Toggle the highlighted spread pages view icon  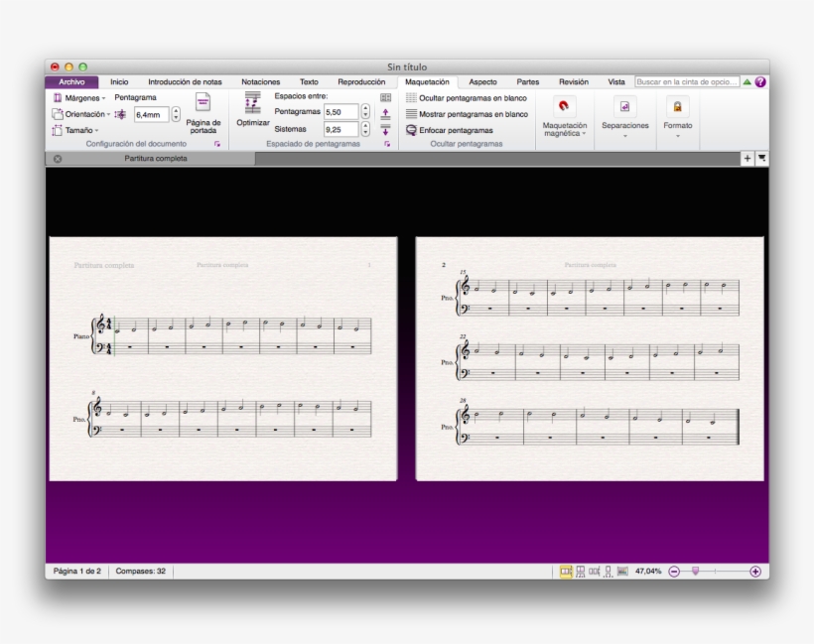(x=566, y=572)
